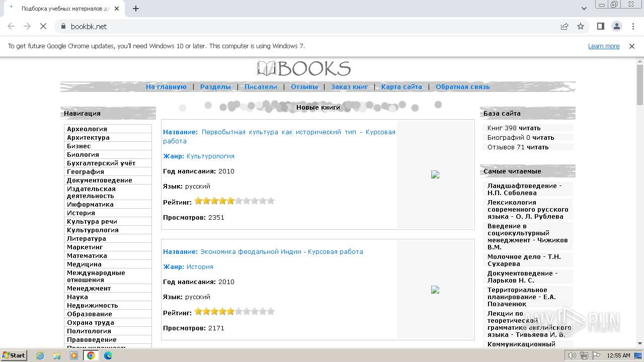This screenshot has width=644, height=362.
Task: Click читать next to Книг 398
Action: [x=529, y=128]
